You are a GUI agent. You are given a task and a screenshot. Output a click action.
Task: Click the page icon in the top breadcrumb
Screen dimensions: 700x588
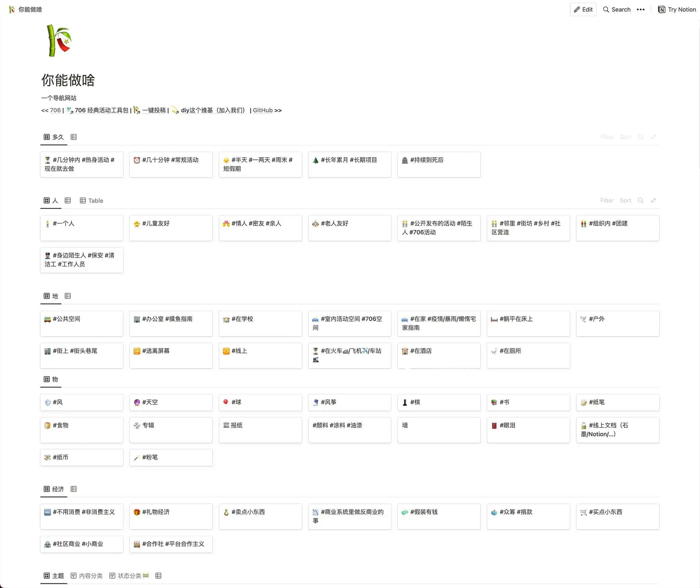11,10
